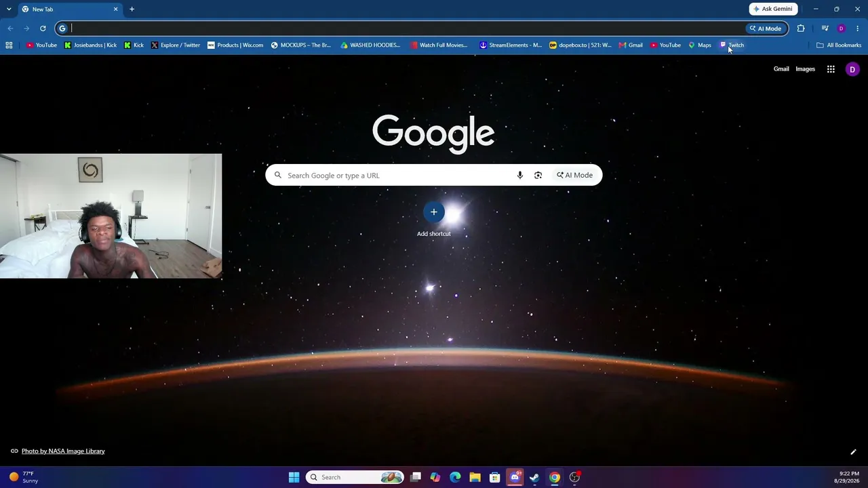Open Photo by NASA Image Library link
Screen dimensions: 868x488
[63, 451]
